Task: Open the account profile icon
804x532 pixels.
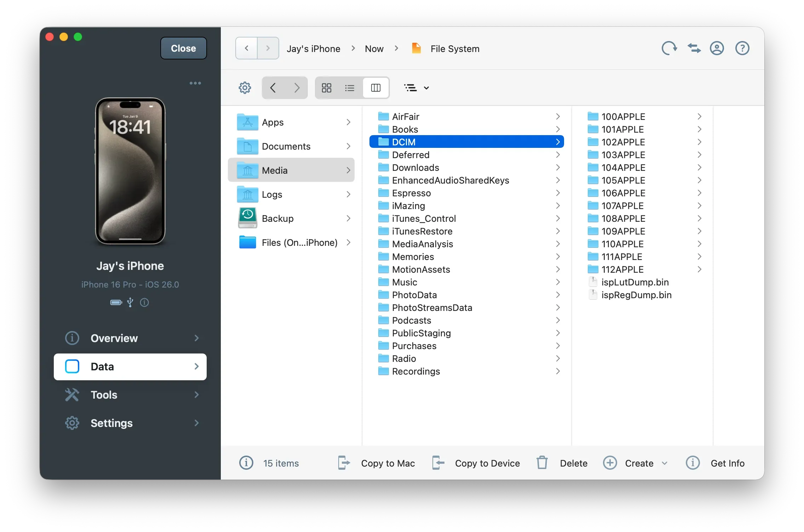Action: (x=717, y=48)
